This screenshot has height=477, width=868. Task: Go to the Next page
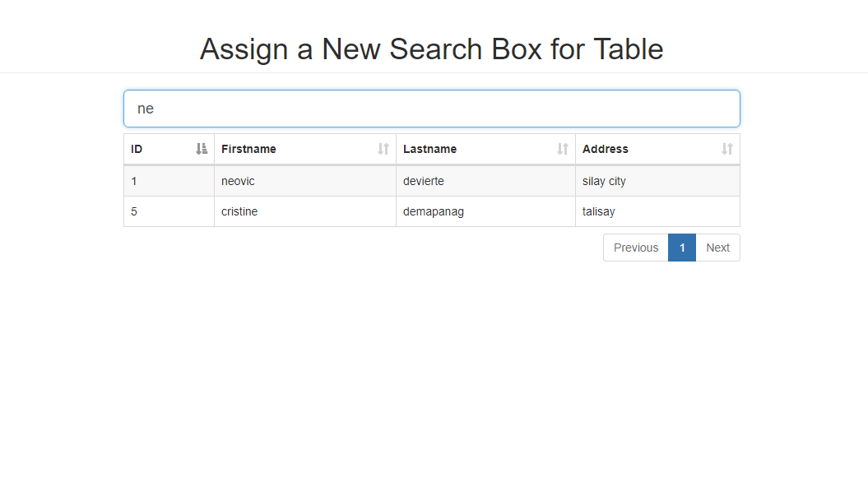click(x=717, y=248)
